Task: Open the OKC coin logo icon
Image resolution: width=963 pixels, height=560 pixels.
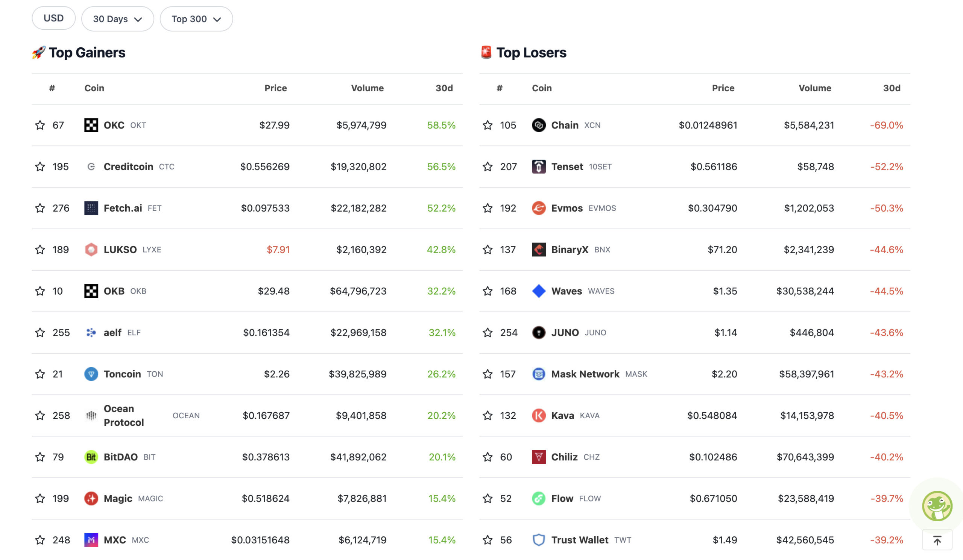Action: tap(91, 125)
